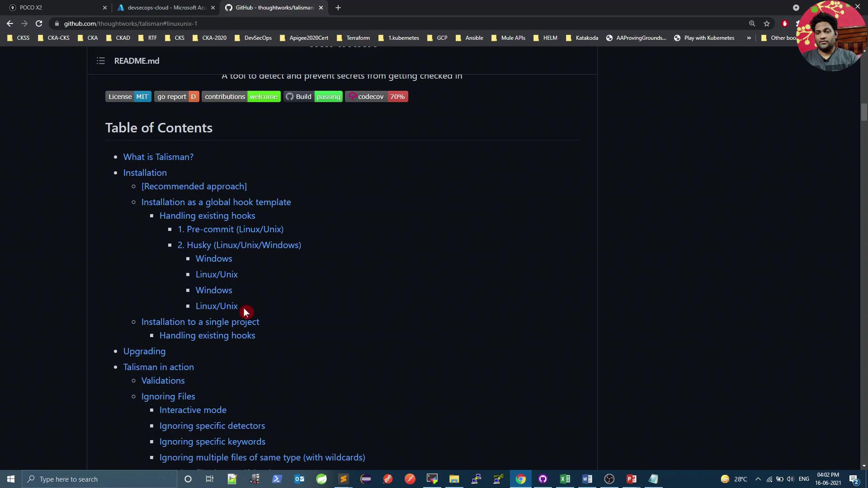
Task: Open PowerShell from the taskbar
Action: point(277,479)
